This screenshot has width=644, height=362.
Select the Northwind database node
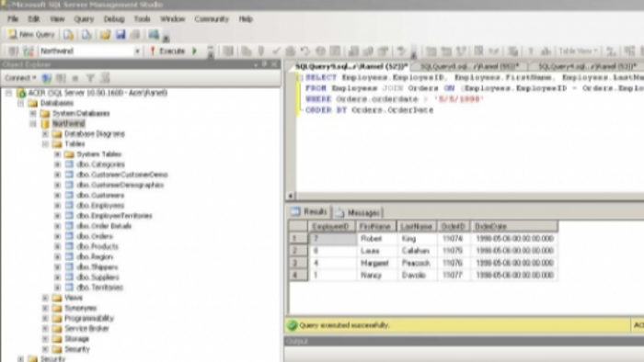click(68, 124)
